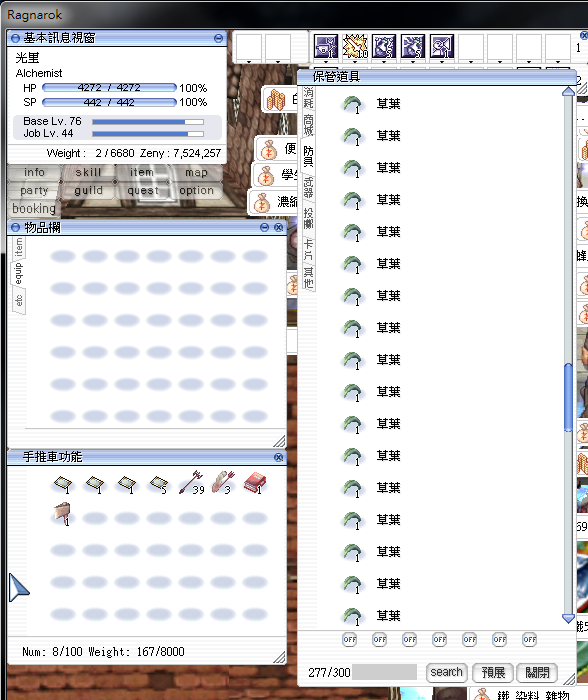Image resolution: width=588 pixels, height=700 pixels.
Task: Click the search button in storage
Action: point(446,672)
